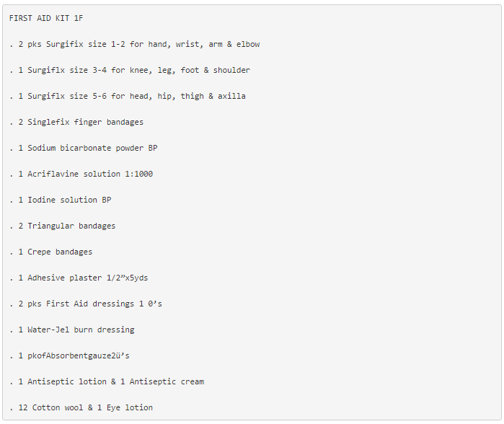This screenshot has width=504, height=424.
Task: Select the Triangular bandages line
Action: [x=62, y=226]
